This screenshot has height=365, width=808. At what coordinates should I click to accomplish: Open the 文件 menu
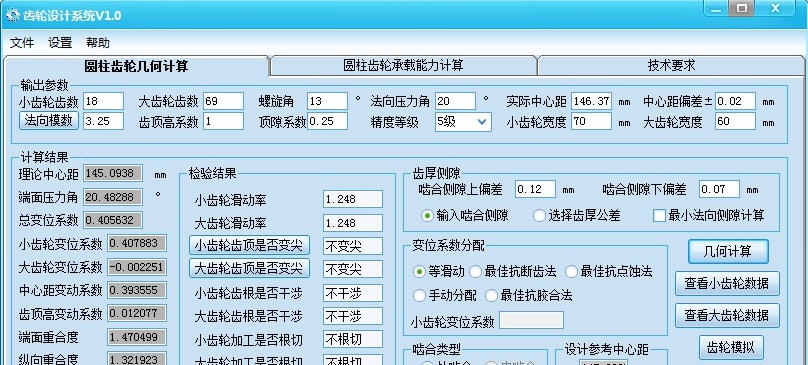[x=22, y=42]
